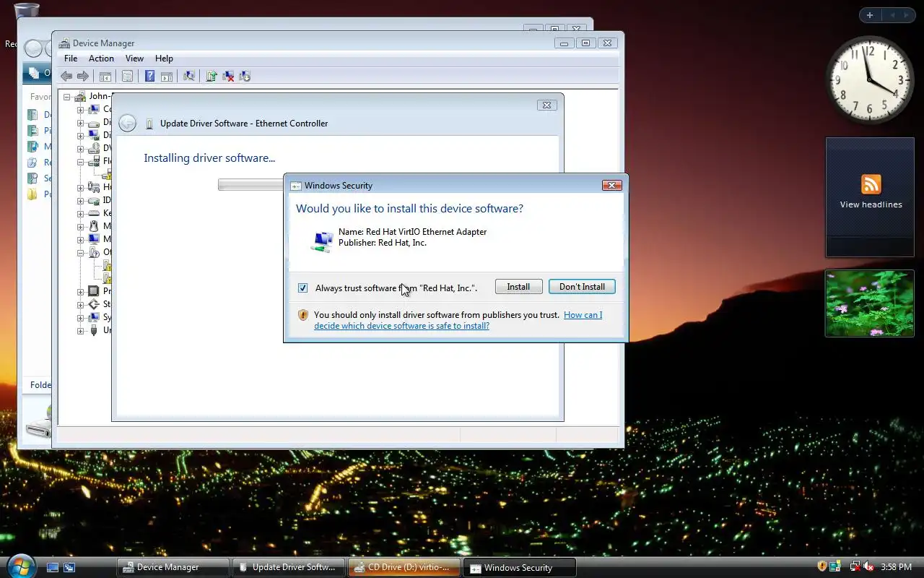Click the Sidebar add gadget plus button
Screen dimensions: 924x578
click(x=870, y=15)
